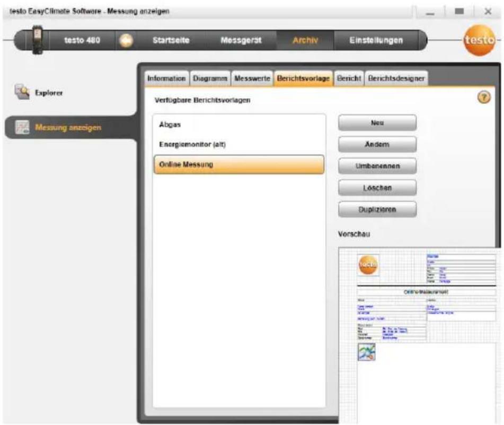Click the Ändern button
This screenshot has height=425, width=504.
click(377, 144)
